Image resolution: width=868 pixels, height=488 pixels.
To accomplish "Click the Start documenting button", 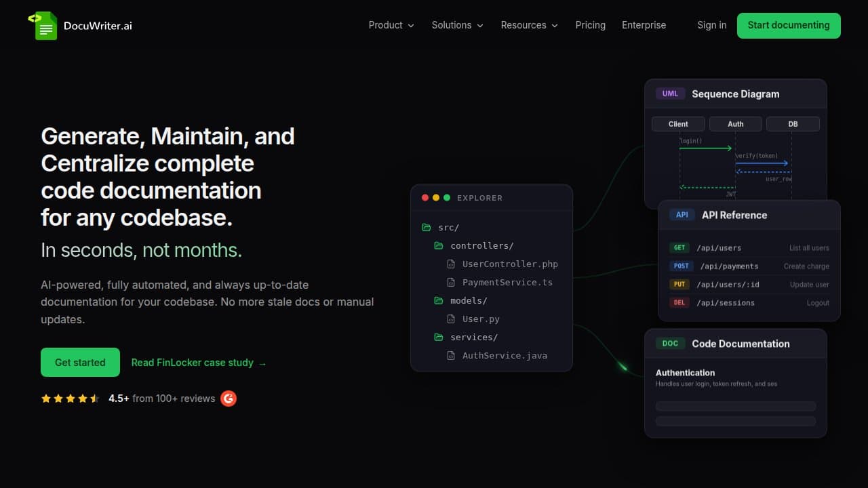I will coord(789,26).
